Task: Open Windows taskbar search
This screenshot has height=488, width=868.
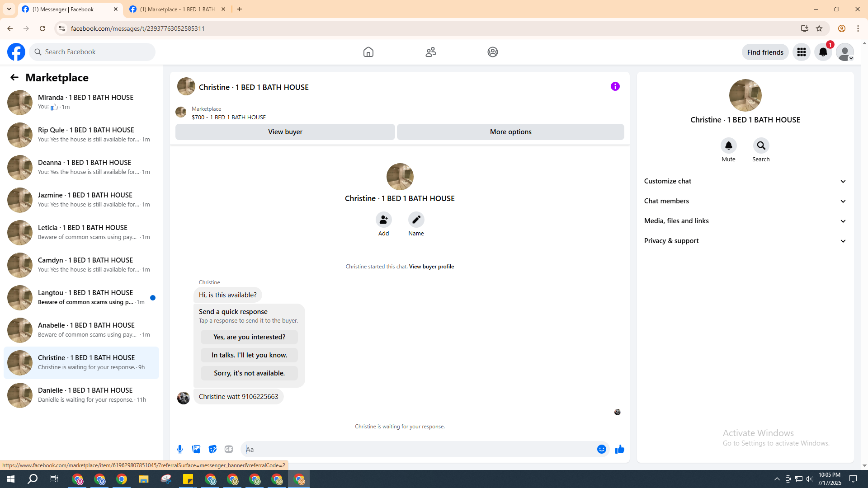Action: (33, 479)
